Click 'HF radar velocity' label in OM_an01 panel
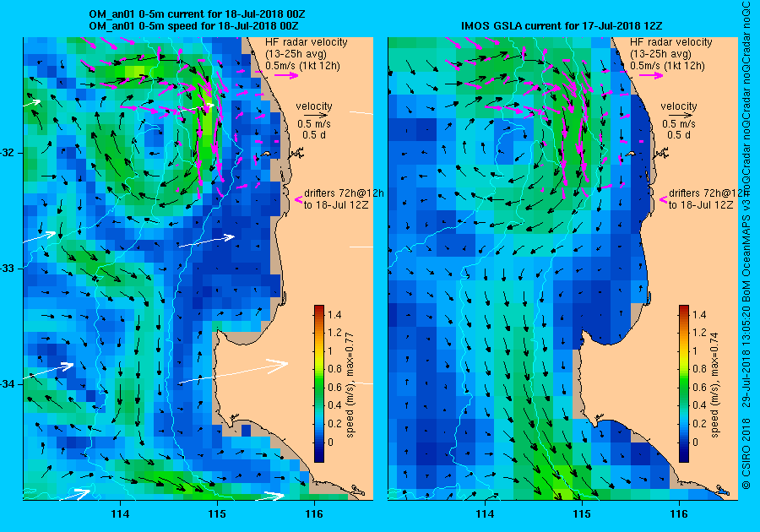The width and height of the screenshot is (760, 532). point(307,42)
